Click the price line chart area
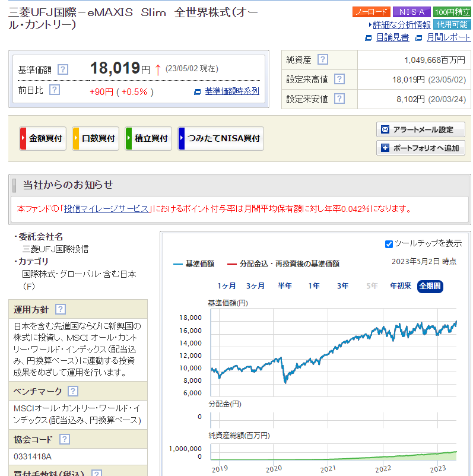Screen dimensions: 473x476 [334, 353]
